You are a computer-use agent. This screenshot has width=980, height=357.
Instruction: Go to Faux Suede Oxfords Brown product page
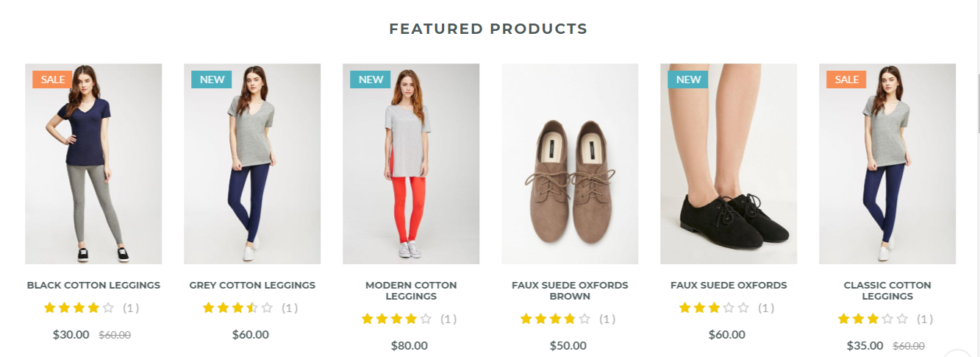pos(570,291)
